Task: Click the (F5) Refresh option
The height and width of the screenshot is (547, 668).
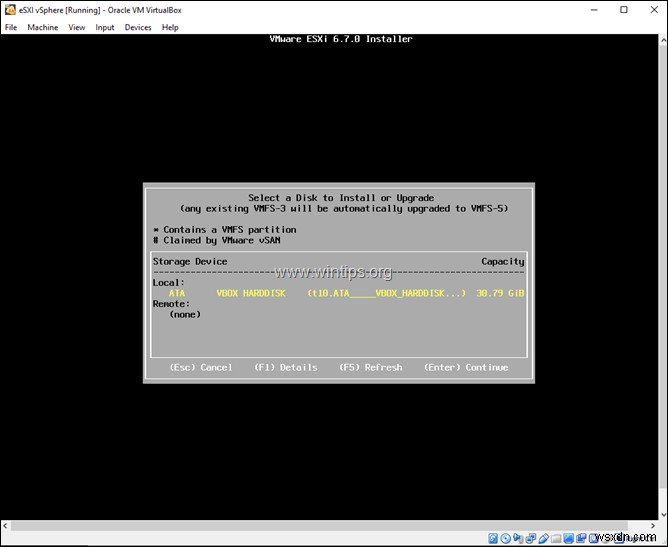Action: click(371, 367)
